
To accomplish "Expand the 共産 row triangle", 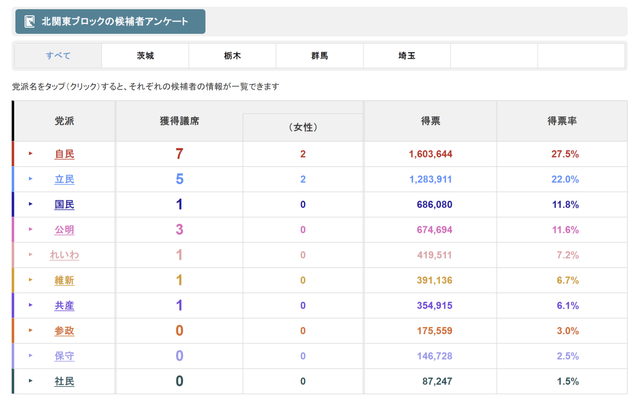I will (x=31, y=305).
